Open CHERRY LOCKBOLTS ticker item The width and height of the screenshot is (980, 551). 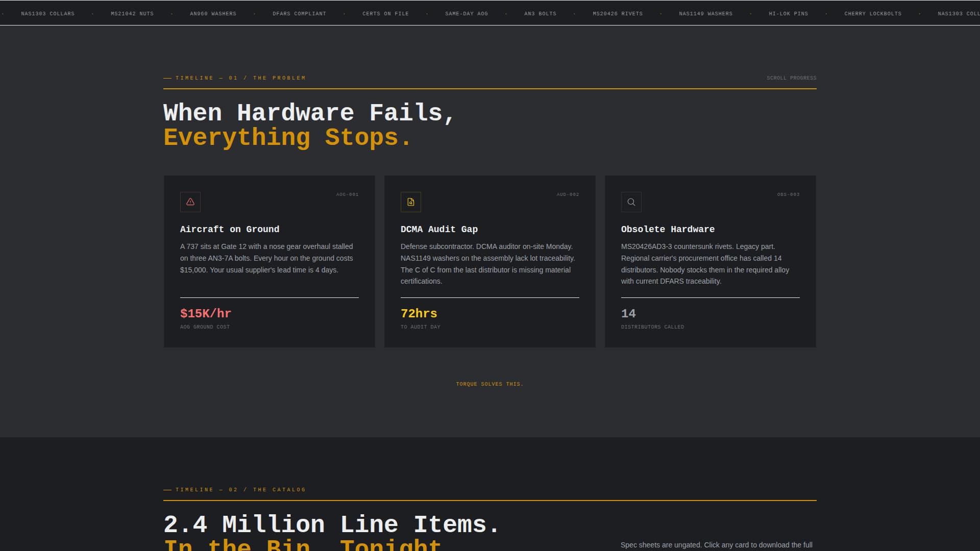point(873,14)
